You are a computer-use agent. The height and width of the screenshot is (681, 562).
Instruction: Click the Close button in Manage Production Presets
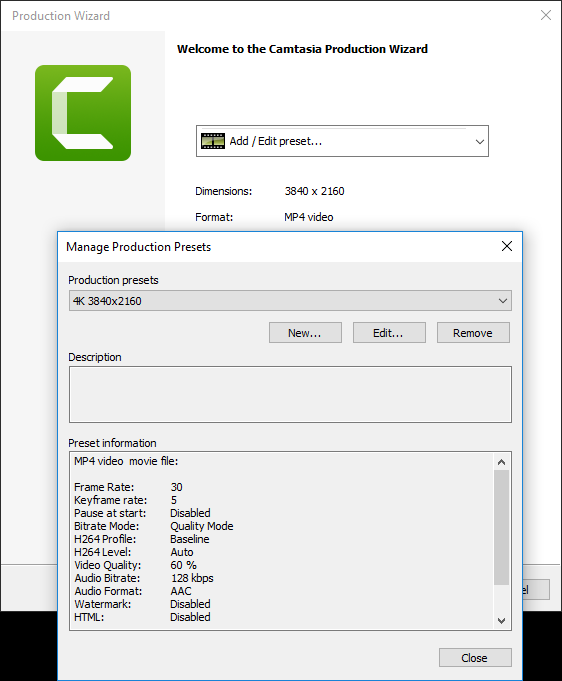pos(475,658)
